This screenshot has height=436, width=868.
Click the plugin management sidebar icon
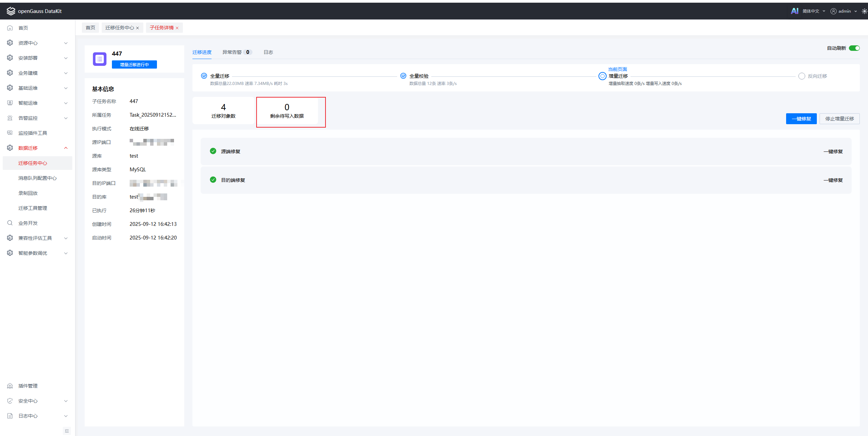point(10,386)
